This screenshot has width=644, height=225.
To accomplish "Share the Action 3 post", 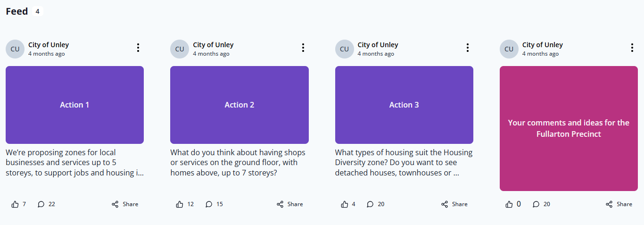I will pos(454,204).
